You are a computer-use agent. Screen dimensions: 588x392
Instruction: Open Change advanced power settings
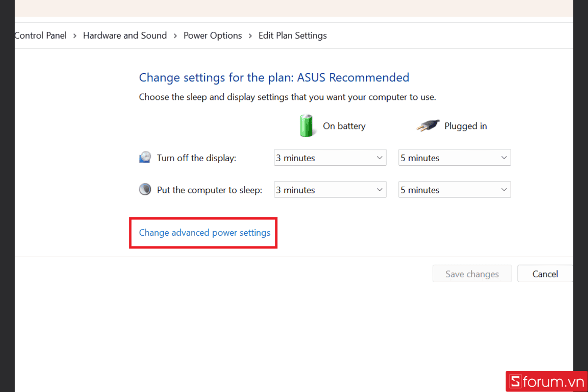click(204, 233)
